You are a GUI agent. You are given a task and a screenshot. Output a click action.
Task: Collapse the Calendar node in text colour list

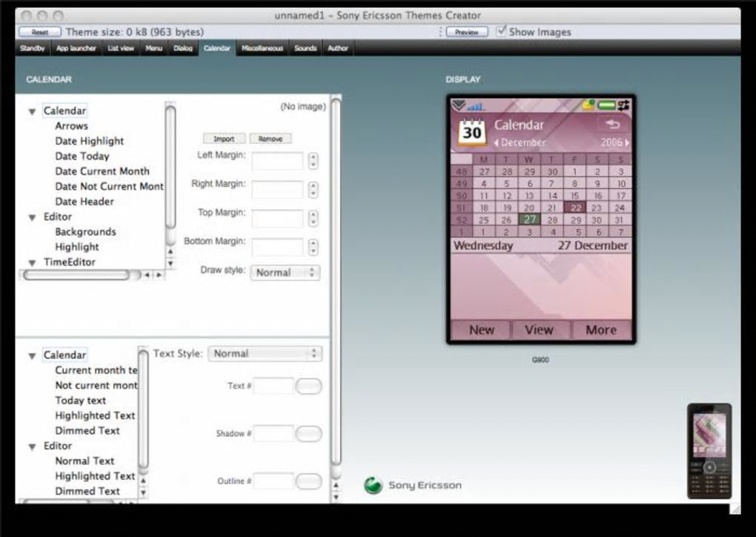click(33, 356)
